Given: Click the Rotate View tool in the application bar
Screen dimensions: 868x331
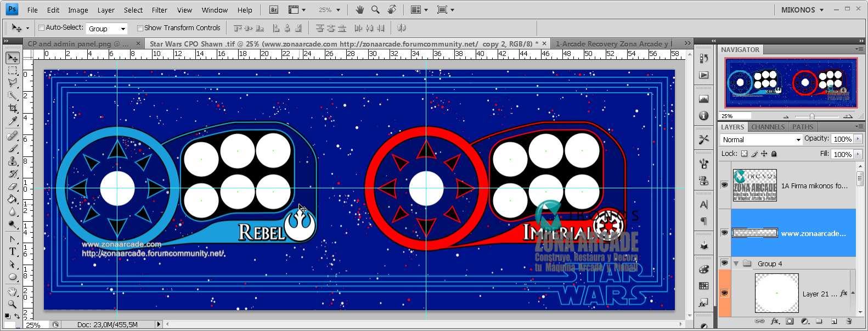Looking at the screenshot, I should click(x=392, y=10).
